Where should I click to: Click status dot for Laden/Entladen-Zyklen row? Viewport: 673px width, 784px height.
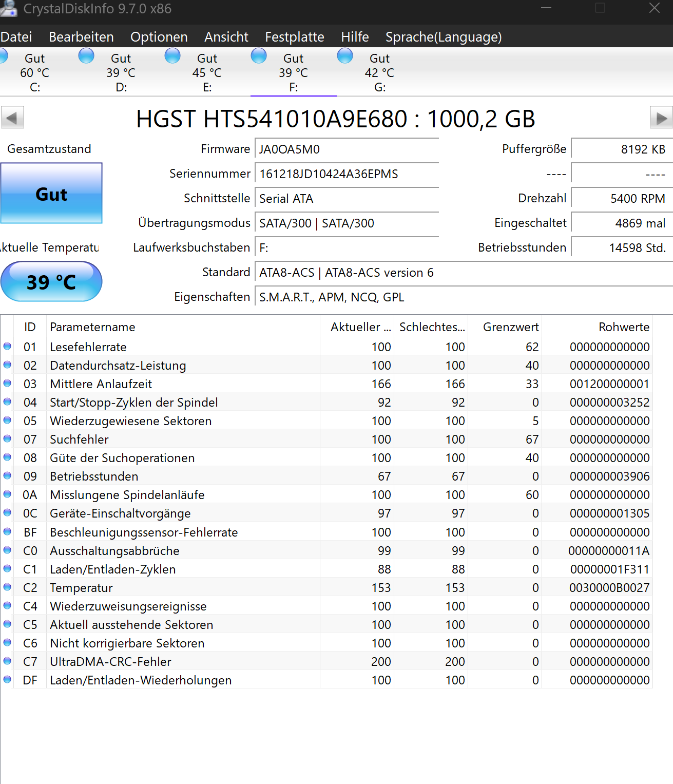(7, 568)
